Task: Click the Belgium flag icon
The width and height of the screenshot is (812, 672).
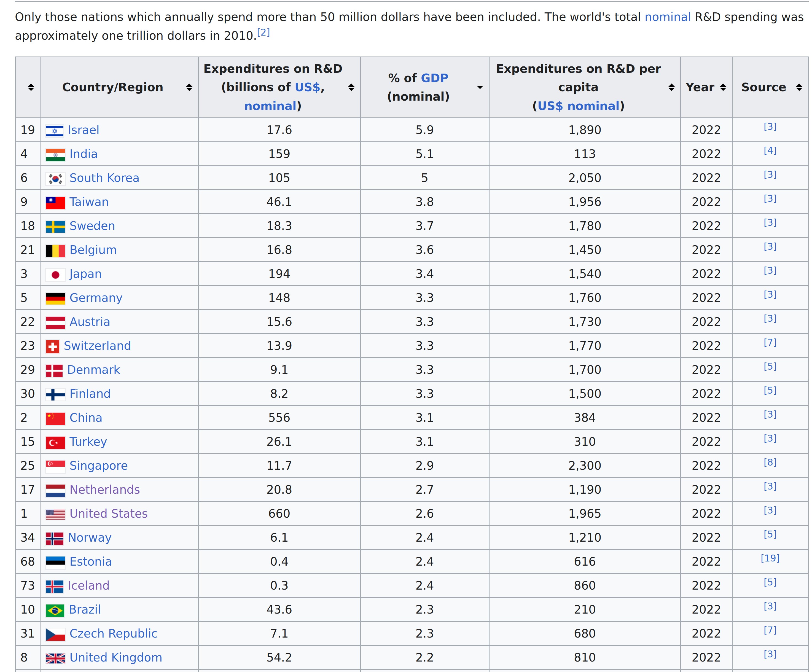Action: tap(55, 251)
